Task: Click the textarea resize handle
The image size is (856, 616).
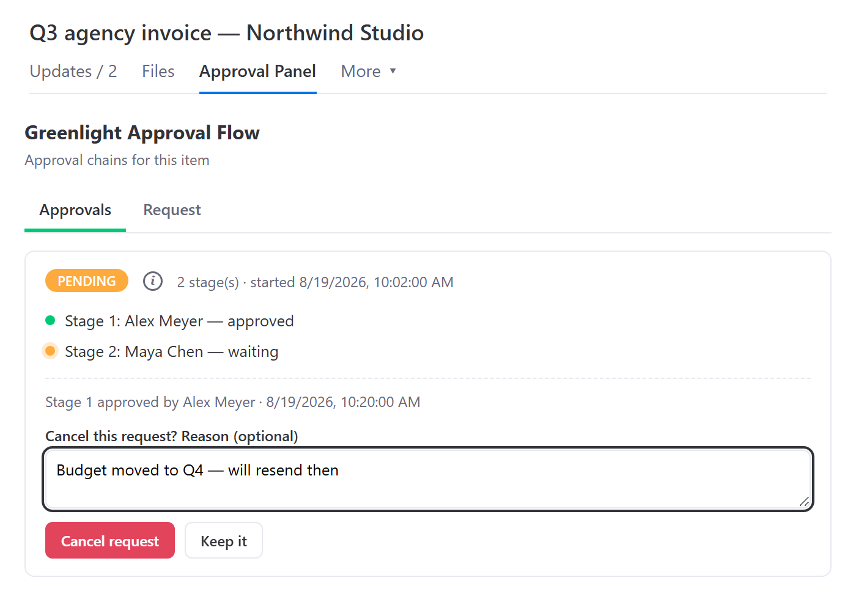Action: point(804,502)
